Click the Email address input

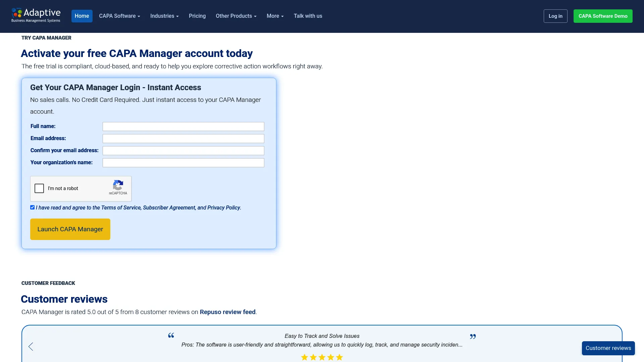click(183, 138)
